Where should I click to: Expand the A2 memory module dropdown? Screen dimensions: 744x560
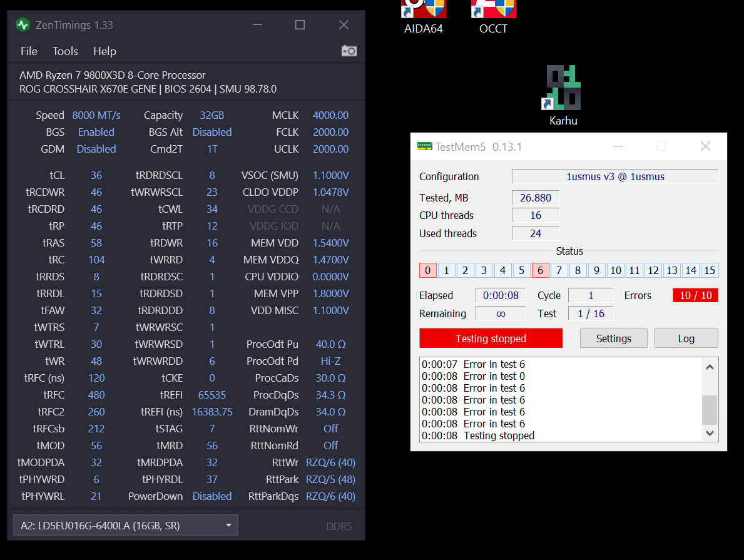(126, 526)
